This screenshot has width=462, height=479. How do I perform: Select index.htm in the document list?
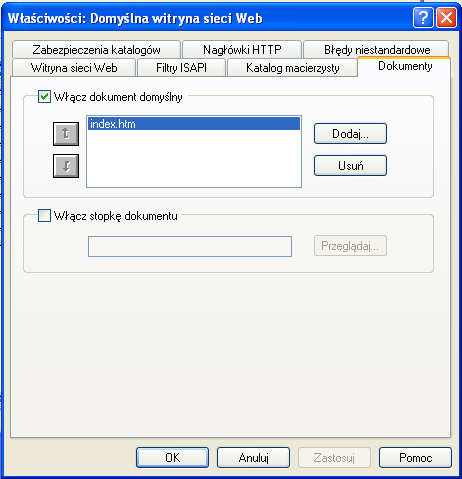[194, 124]
